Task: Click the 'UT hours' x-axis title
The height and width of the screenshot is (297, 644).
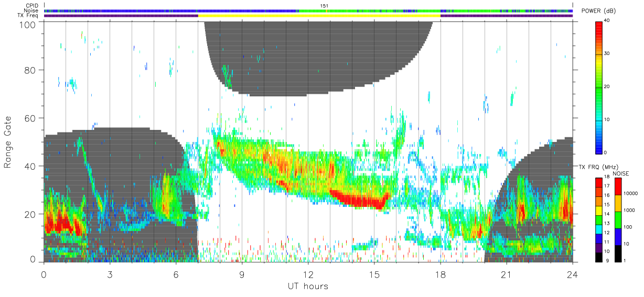Action: (308, 287)
